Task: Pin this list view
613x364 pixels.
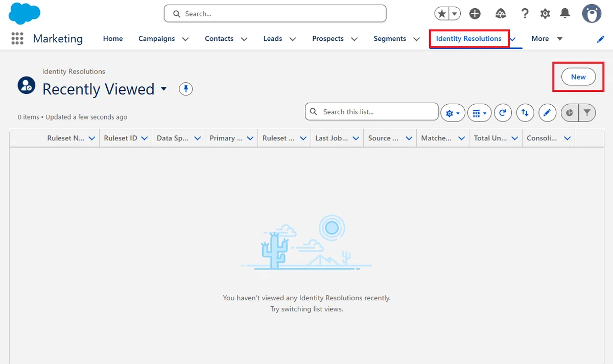Action: tap(186, 89)
